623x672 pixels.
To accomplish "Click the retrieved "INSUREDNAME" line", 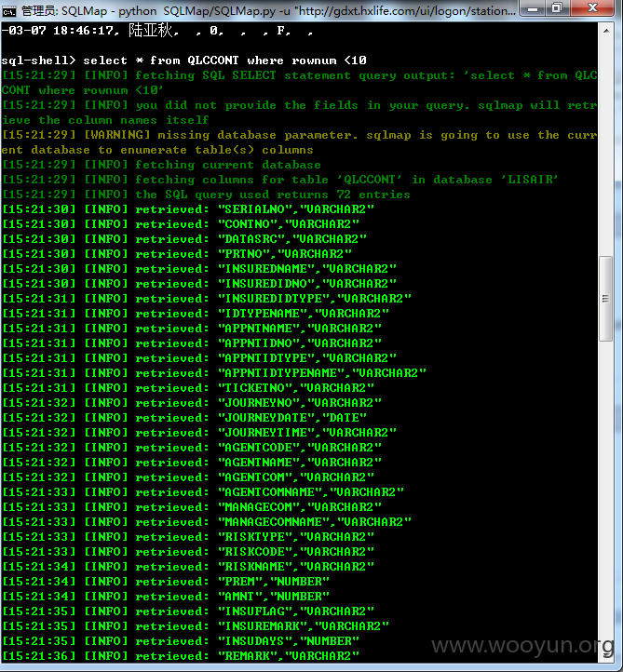I will (x=199, y=269).
